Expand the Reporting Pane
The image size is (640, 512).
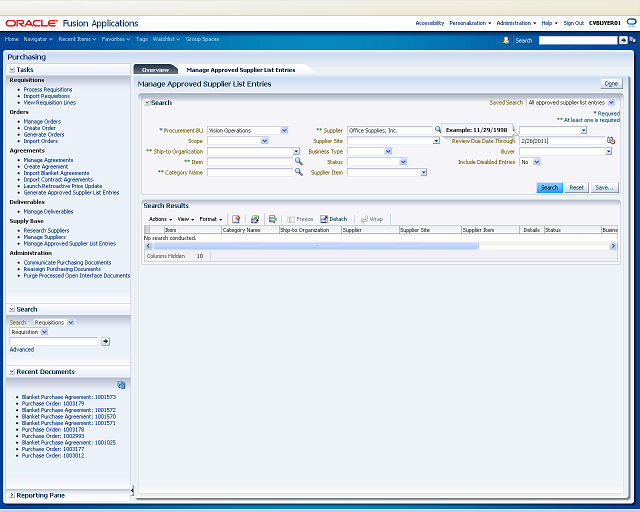point(12,495)
